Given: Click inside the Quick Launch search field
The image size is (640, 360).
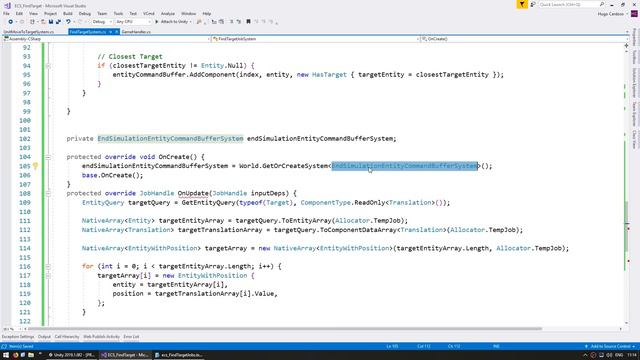Looking at the screenshot, I should coord(568,4).
